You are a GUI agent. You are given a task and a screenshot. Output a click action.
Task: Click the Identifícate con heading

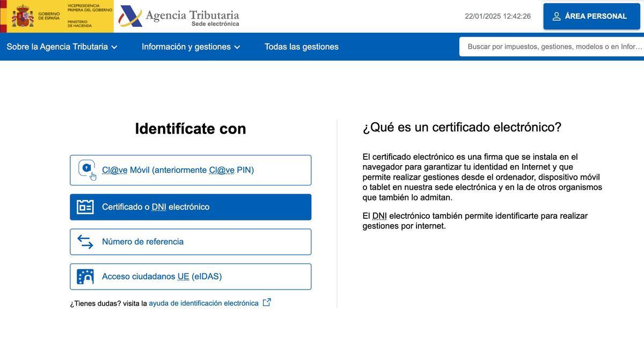tap(191, 129)
